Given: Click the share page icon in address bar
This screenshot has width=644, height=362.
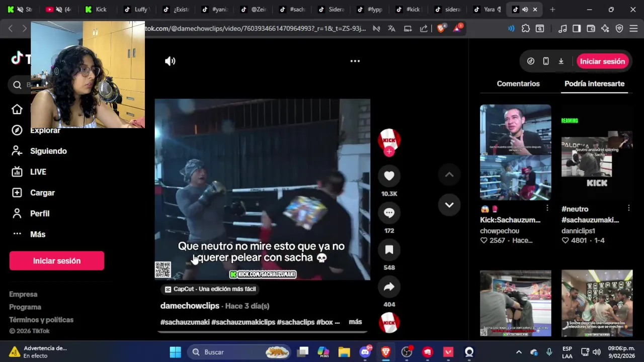Looking at the screenshot, I should click(x=424, y=29).
